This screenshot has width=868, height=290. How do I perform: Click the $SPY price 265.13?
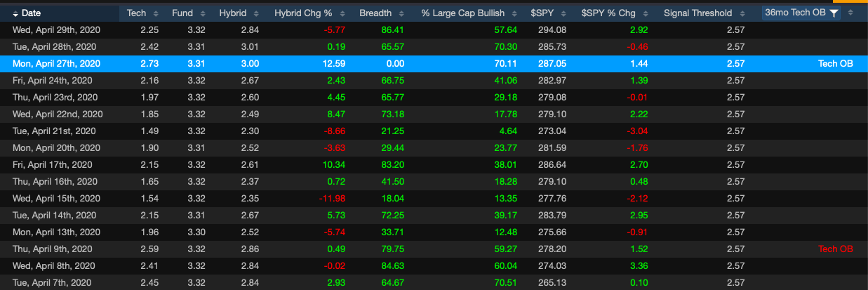(552, 283)
